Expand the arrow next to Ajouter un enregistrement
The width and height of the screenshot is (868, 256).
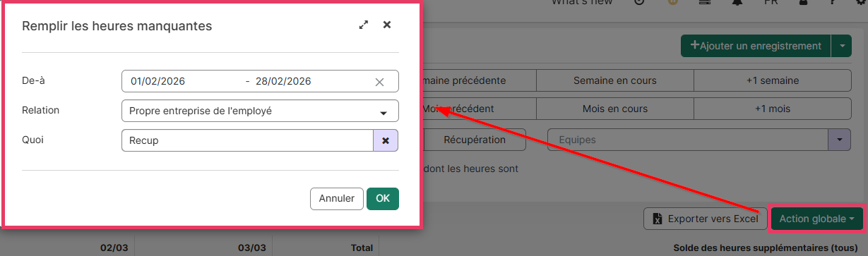coord(842,46)
